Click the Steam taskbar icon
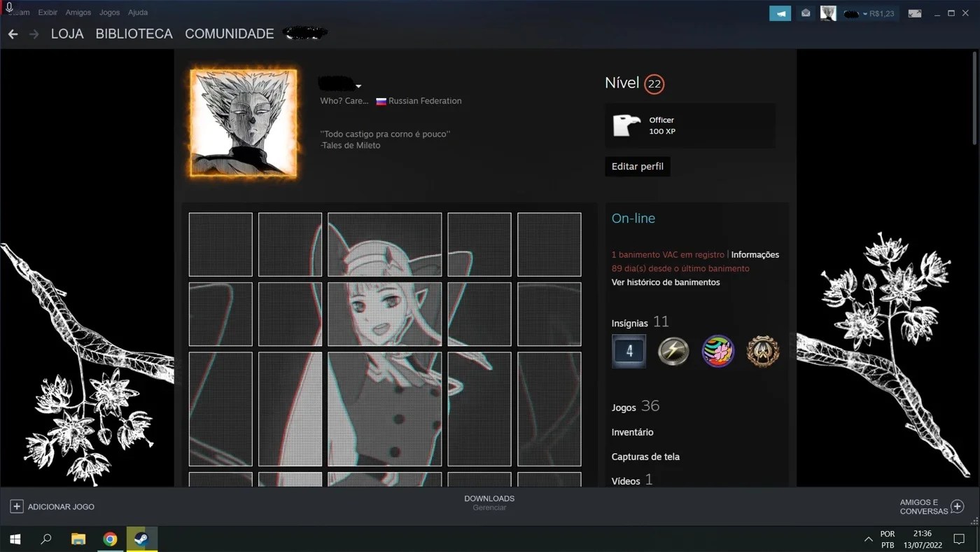The image size is (980, 552). point(141,539)
